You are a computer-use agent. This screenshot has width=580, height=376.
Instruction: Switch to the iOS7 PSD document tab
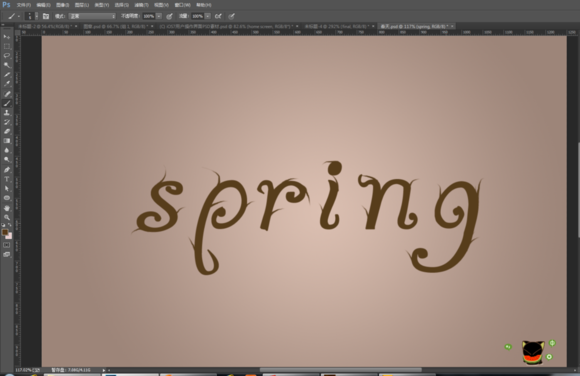pyautogui.click(x=228, y=26)
